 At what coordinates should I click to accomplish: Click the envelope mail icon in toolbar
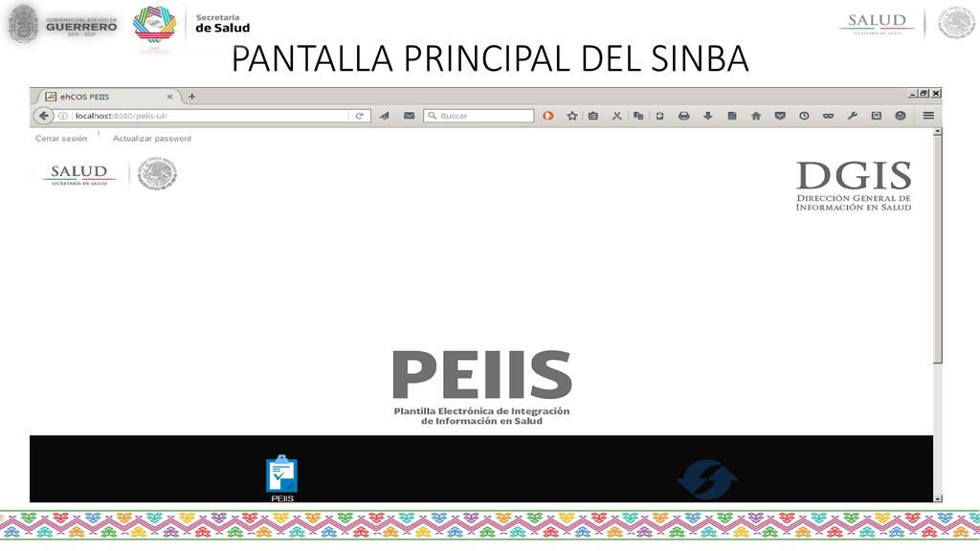409,116
